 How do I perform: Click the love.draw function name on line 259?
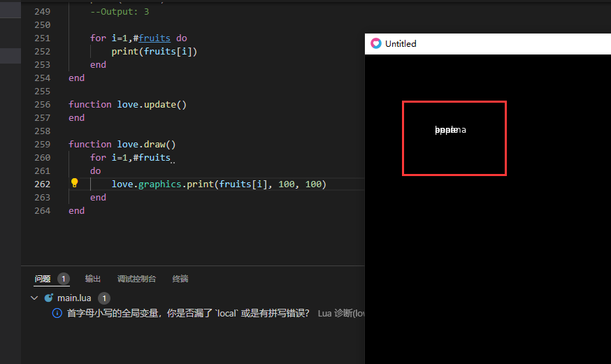click(146, 145)
